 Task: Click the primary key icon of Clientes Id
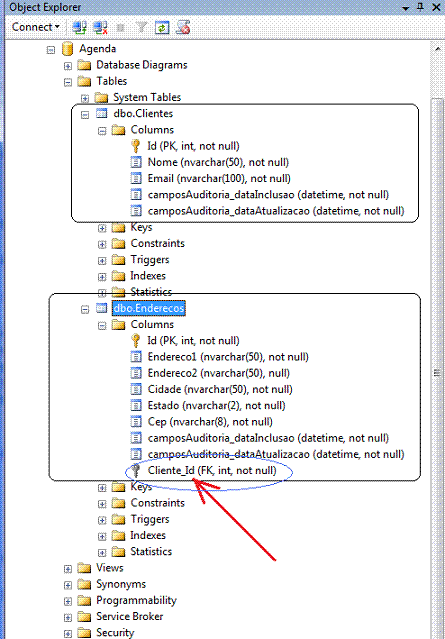(136, 146)
